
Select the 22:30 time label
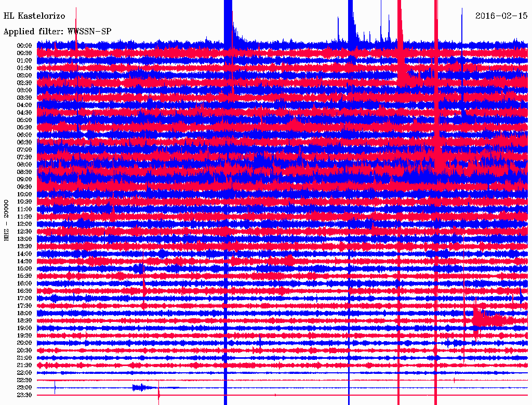[x=24, y=380]
